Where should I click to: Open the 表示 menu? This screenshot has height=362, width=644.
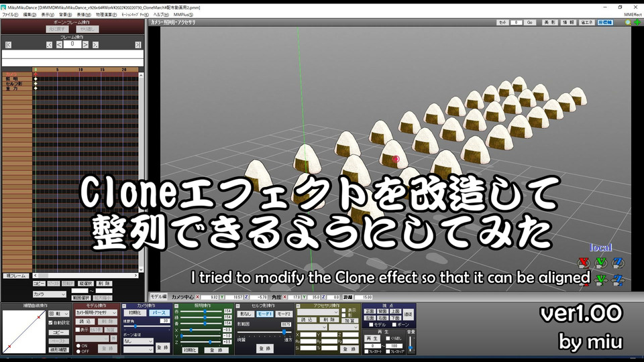pyautogui.click(x=47, y=14)
